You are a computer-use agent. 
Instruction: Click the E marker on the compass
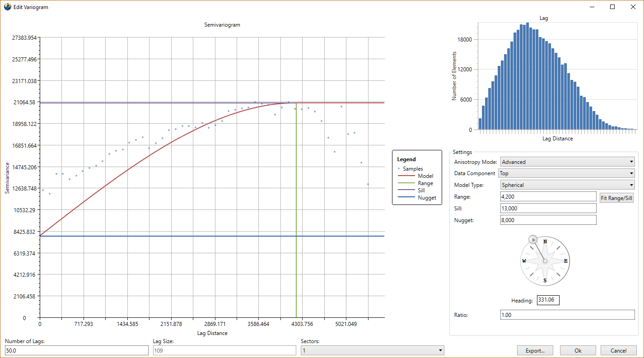(x=565, y=261)
